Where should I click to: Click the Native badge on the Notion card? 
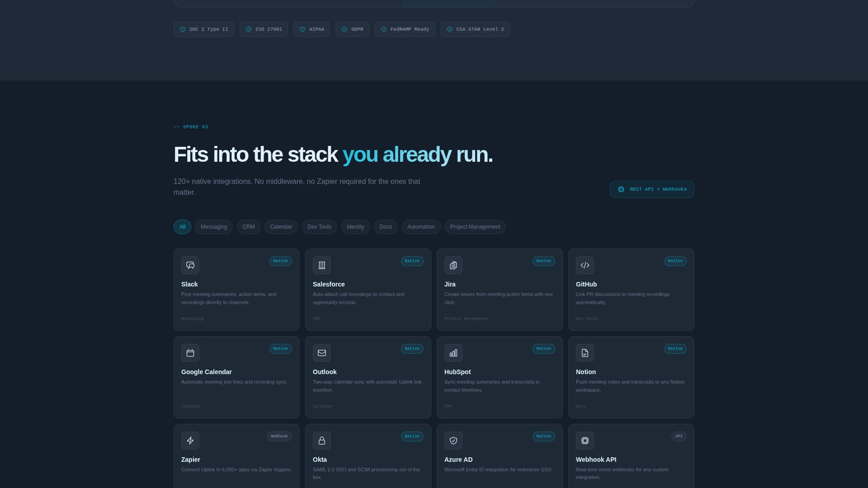tap(675, 349)
